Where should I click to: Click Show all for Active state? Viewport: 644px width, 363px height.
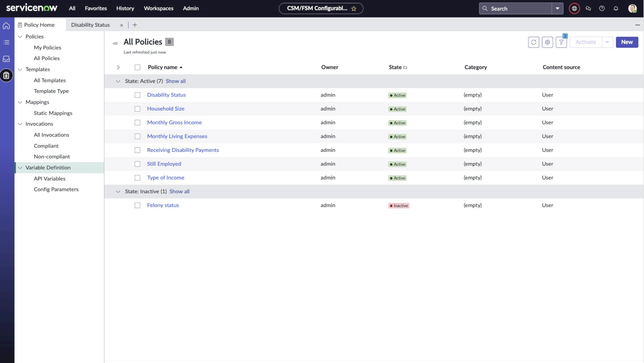point(175,81)
